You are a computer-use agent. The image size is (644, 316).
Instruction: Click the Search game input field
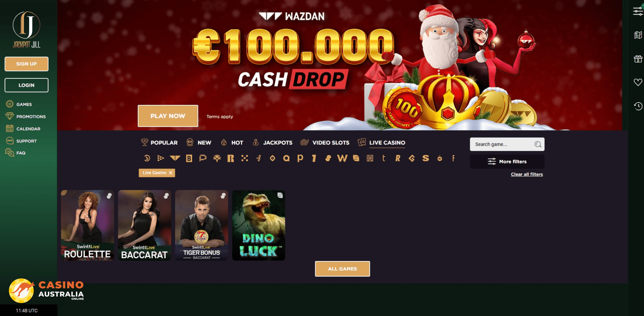click(x=502, y=144)
